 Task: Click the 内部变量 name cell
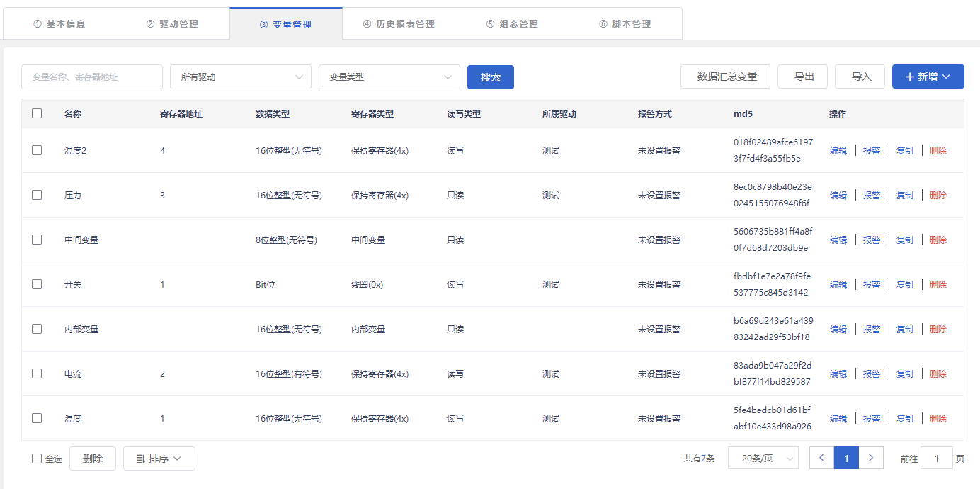(81, 330)
